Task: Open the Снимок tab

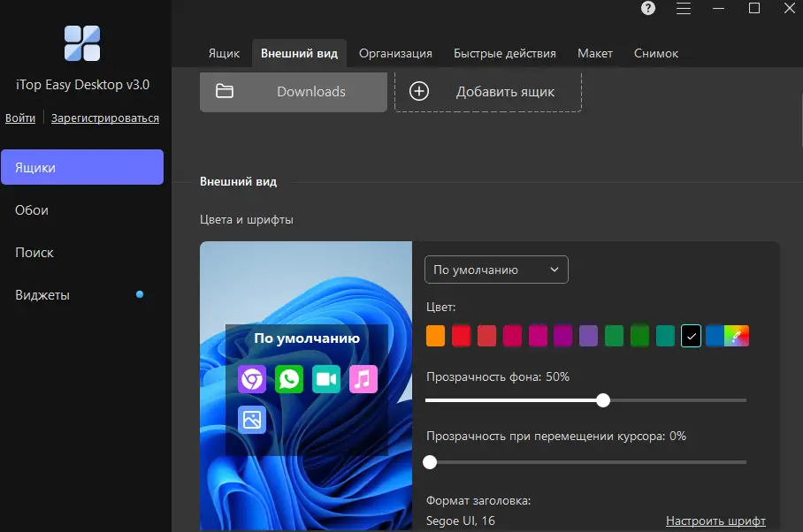Action: [656, 53]
